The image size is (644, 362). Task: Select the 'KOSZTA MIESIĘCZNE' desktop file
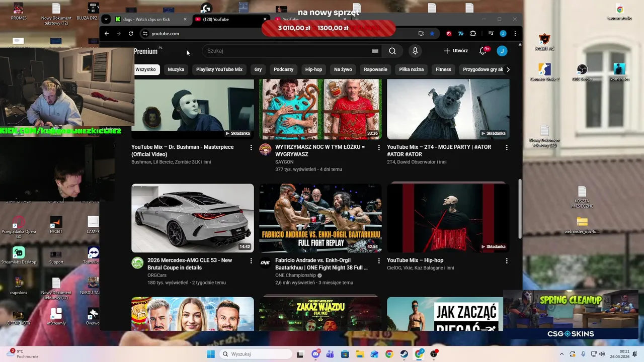(x=582, y=197)
